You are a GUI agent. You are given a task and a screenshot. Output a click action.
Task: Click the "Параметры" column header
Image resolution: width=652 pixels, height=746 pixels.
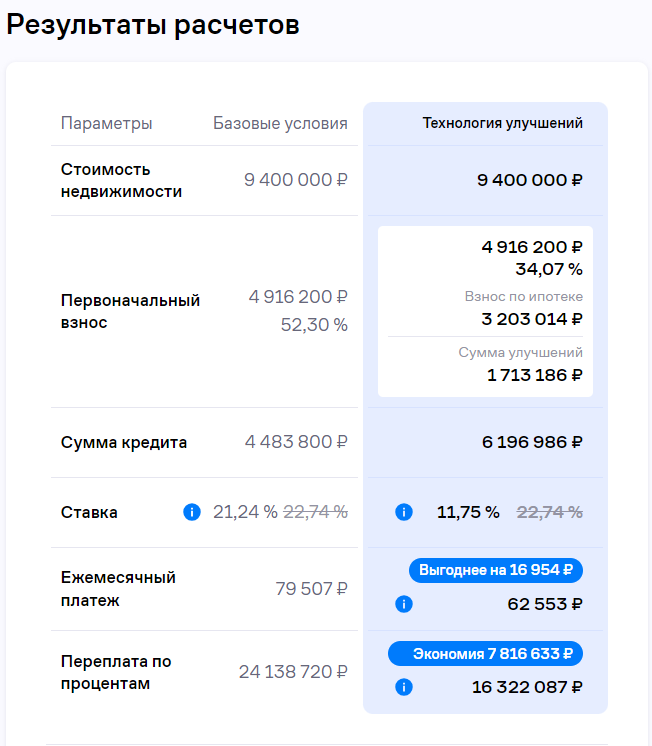click(x=107, y=124)
